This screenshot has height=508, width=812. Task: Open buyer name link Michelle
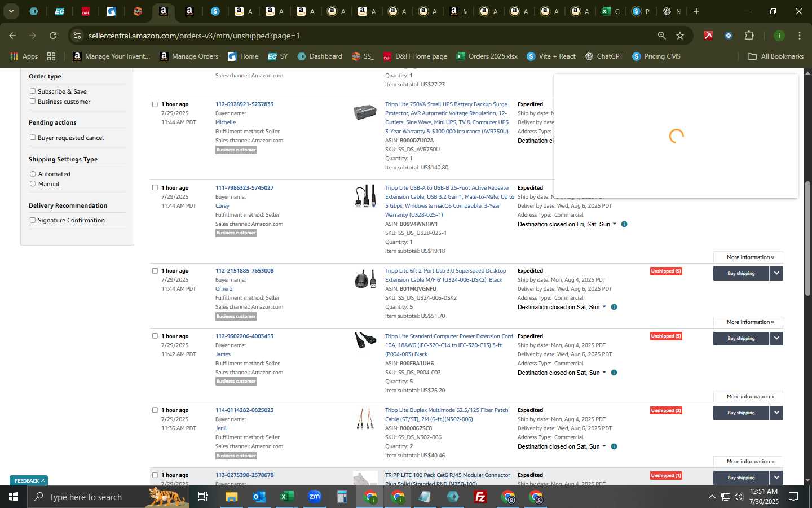point(226,122)
